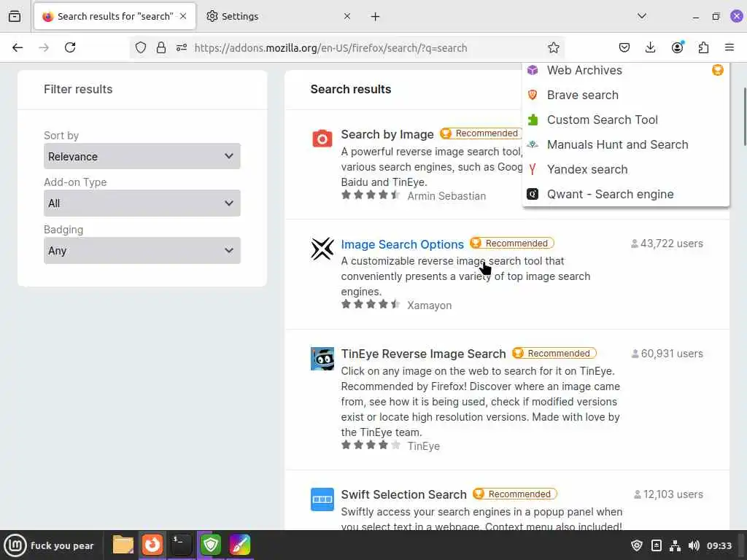Switch to the Settings tab
This screenshot has height=560, width=747.
279,17
